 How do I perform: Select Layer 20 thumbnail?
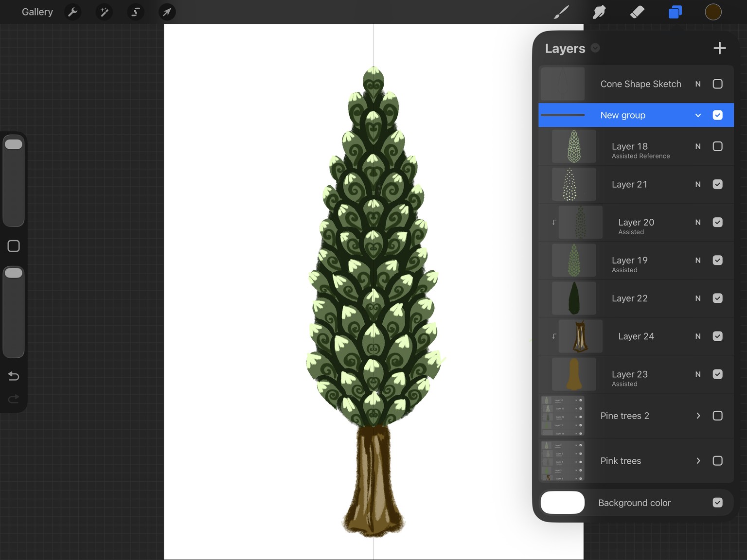tap(581, 222)
